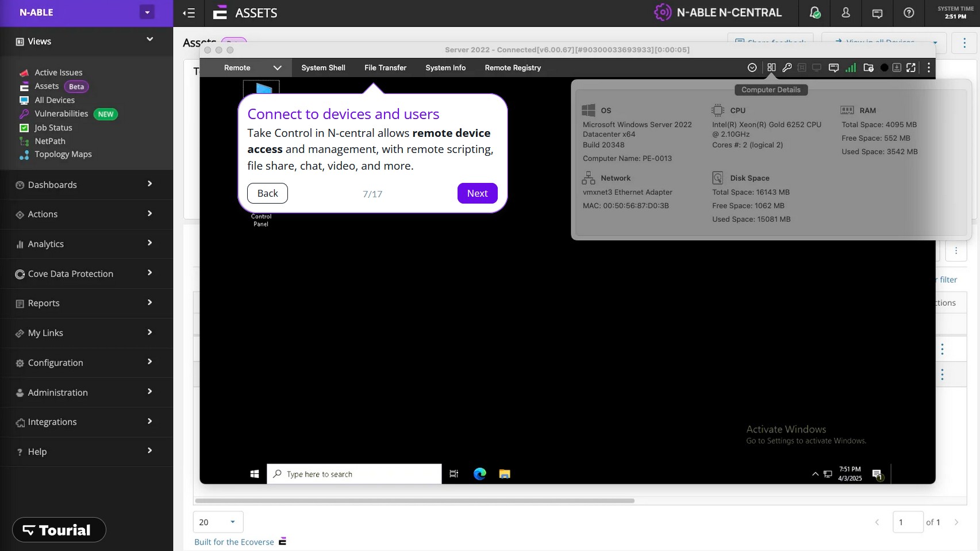
Task: Expand the Reports menu section
Action: 86,303
